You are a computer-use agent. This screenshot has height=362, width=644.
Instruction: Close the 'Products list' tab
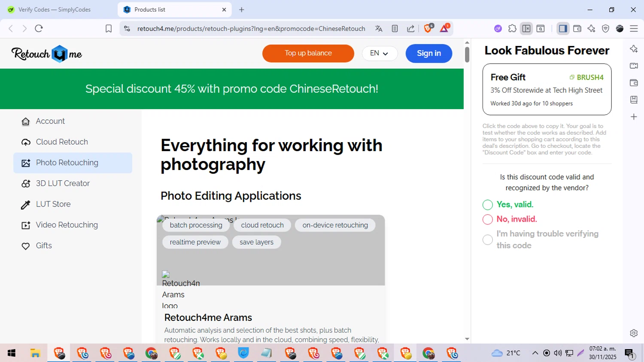(224, 9)
